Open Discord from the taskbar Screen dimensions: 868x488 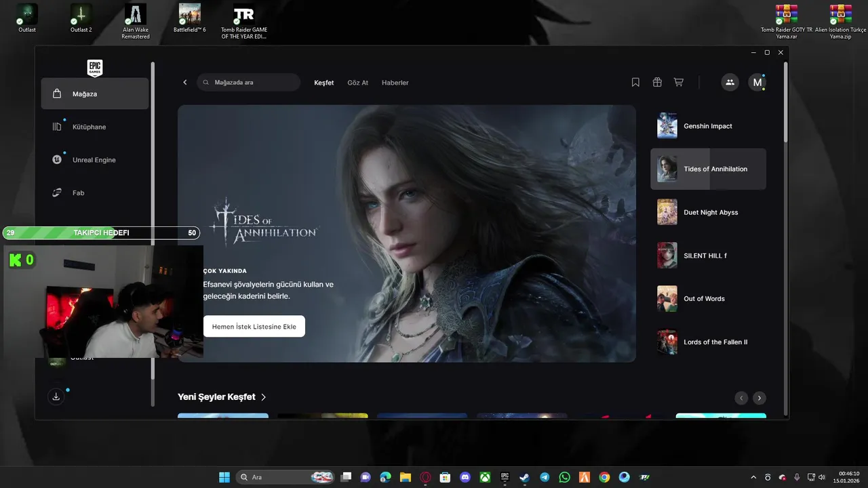click(x=465, y=477)
